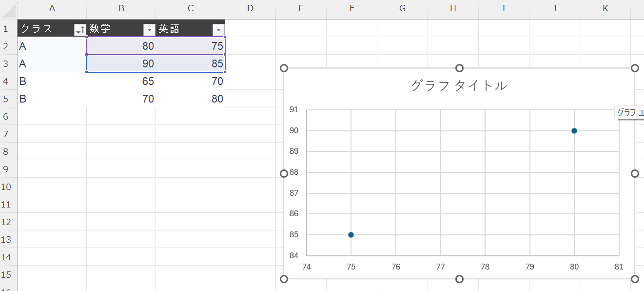
Task: Select 英語 cell with value 75
Action: (x=190, y=46)
